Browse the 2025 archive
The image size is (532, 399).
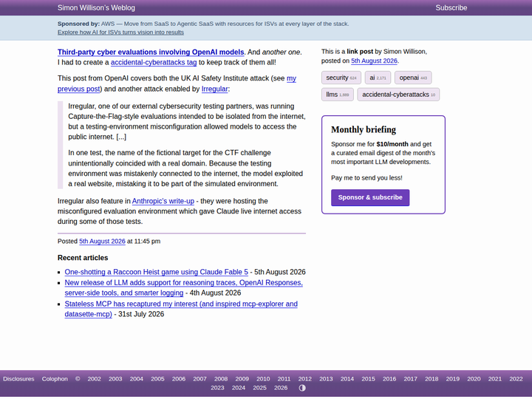pos(259,388)
